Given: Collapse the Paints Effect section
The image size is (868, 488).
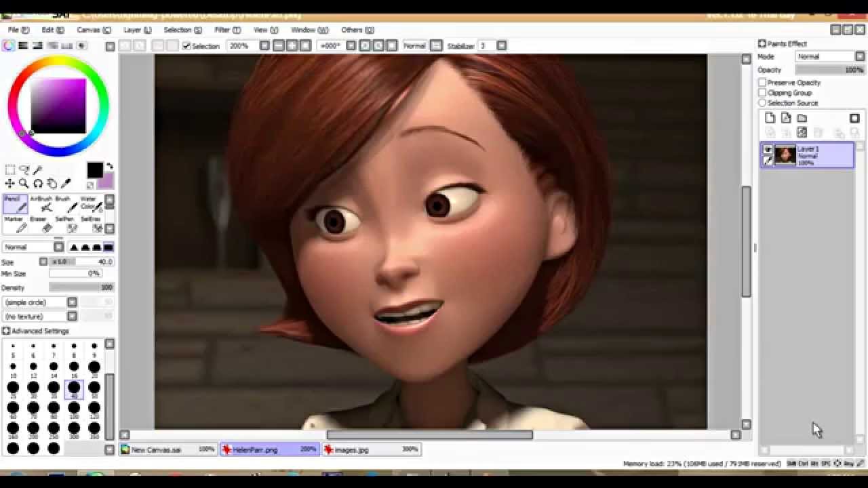Looking at the screenshot, I should click(x=762, y=43).
